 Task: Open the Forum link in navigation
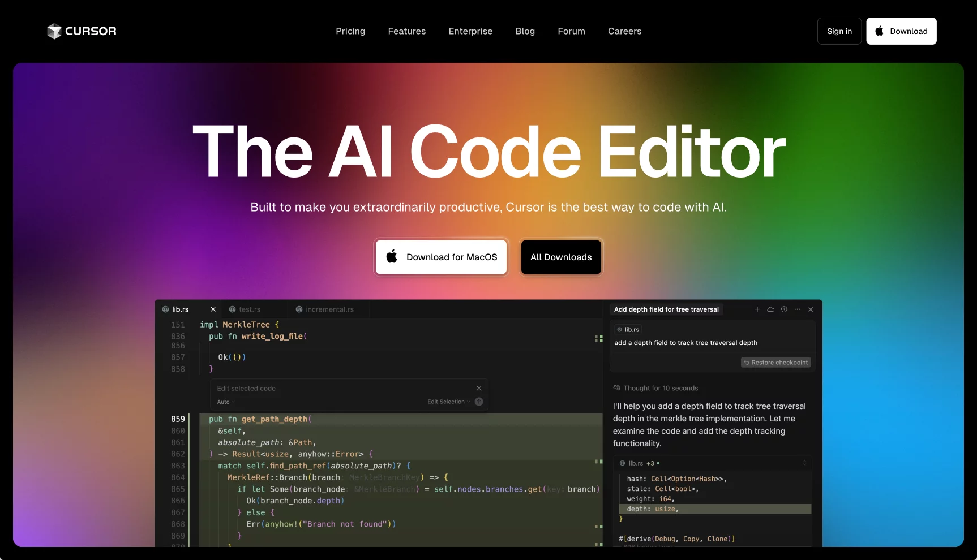coord(571,31)
